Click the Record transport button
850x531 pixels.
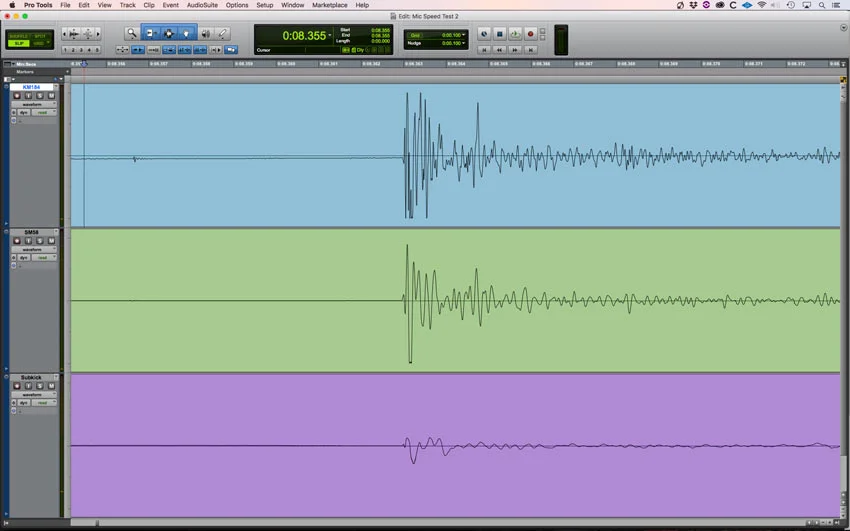pos(531,34)
